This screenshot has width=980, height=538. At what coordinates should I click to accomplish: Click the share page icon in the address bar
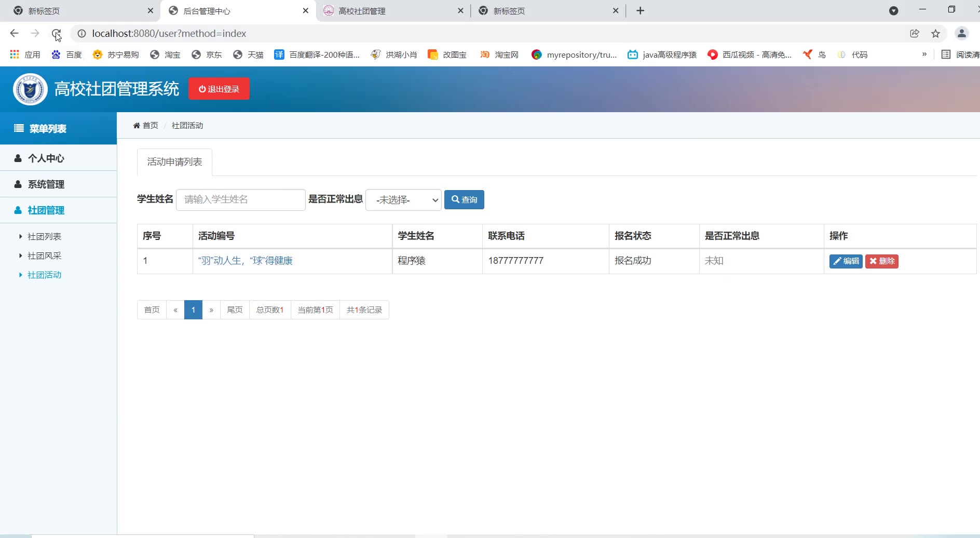(x=915, y=34)
